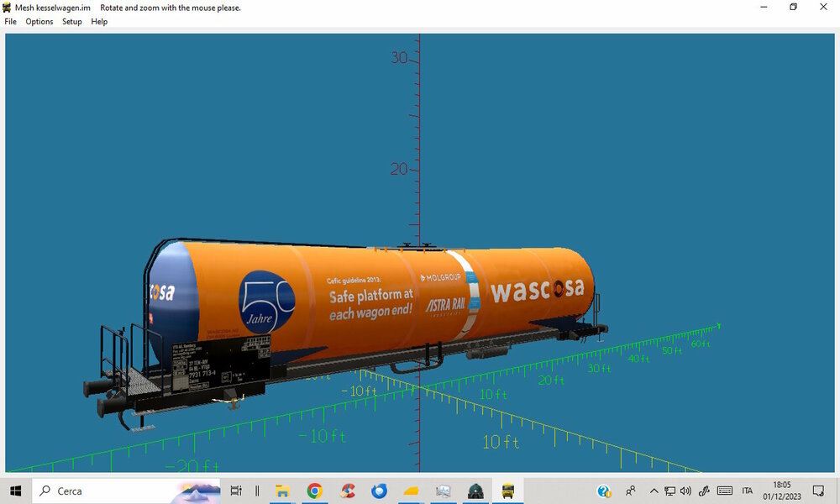This screenshot has height=504, width=840.
Task: Restore down the Mesh kesselwagen window
Action: pos(794,7)
